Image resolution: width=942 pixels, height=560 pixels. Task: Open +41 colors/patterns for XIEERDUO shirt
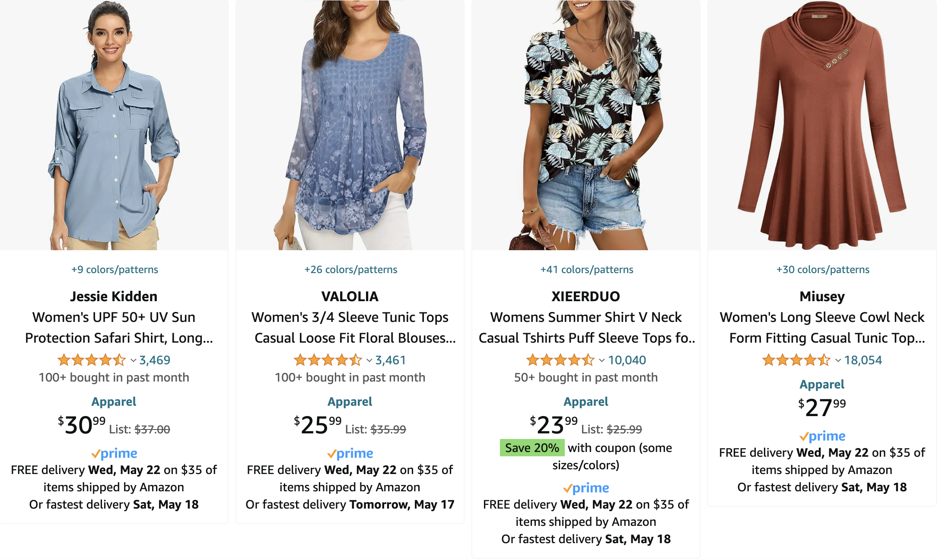point(586,269)
